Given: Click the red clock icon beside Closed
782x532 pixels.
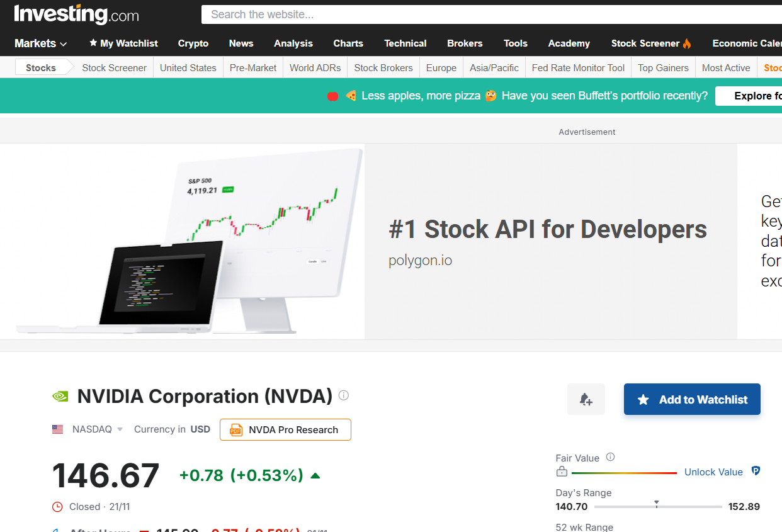Looking at the screenshot, I should 57,507.
